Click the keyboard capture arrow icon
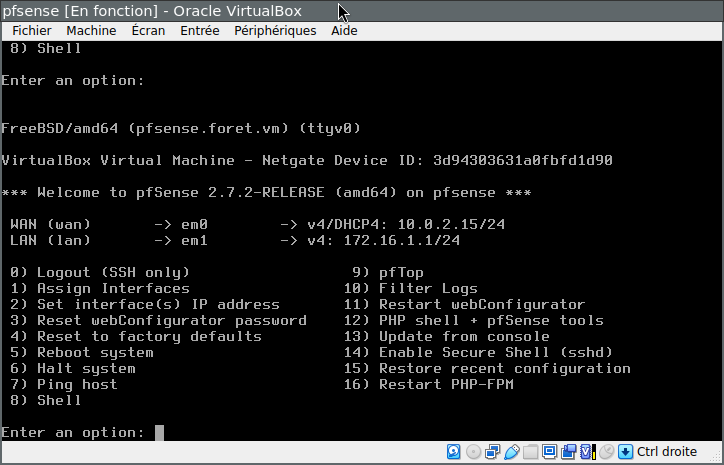The width and height of the screenshot is (724, 465). point(625,451)
